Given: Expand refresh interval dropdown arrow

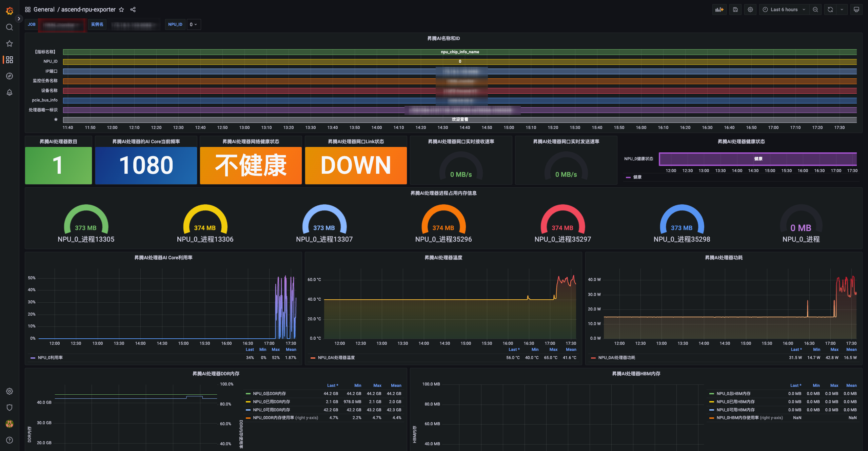Looking at the screenshot, I should tap(842, 10).
